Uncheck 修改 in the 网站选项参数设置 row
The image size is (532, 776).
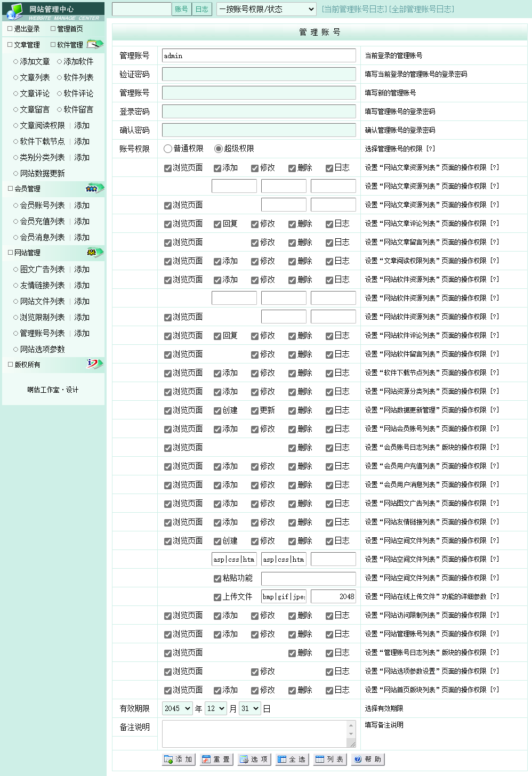pyautogui.click(x=255, y=672)
